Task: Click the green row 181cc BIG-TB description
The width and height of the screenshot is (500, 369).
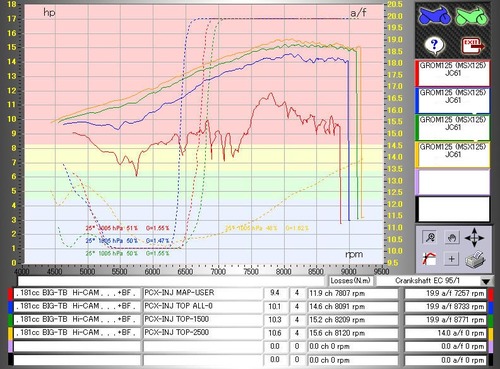Action: [x=77, y=319]
